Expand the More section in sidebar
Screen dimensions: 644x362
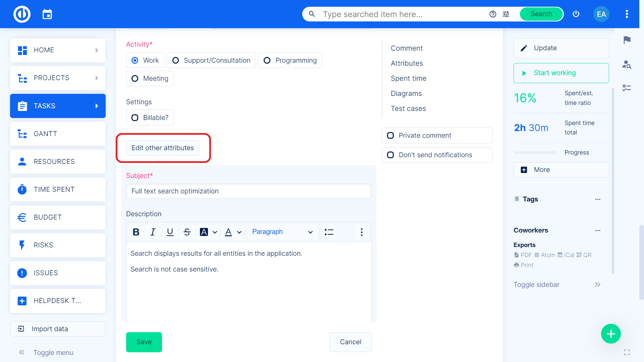click(x=561, y=170)
